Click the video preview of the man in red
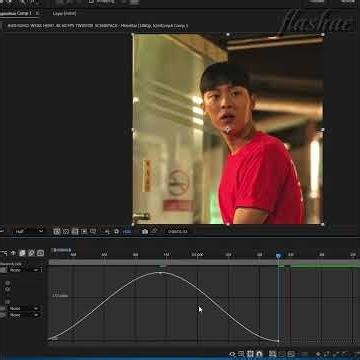The width and height of the screenshot is (360, 360). point(228,129)
